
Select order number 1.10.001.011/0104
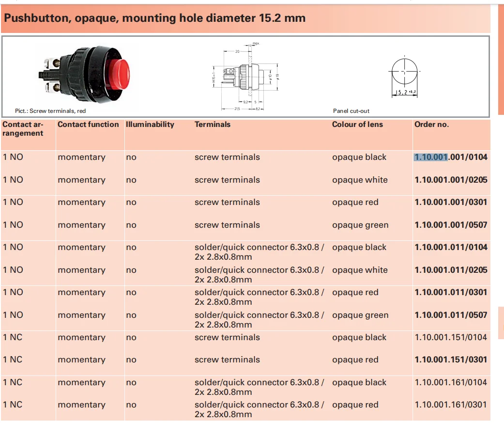(x=451, y=247)
